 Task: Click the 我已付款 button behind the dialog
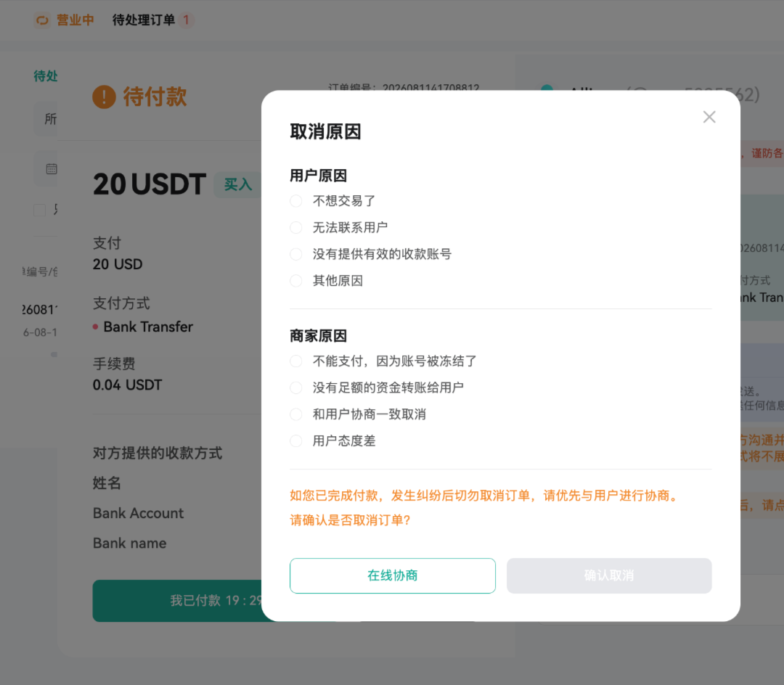tap(178, 601)
